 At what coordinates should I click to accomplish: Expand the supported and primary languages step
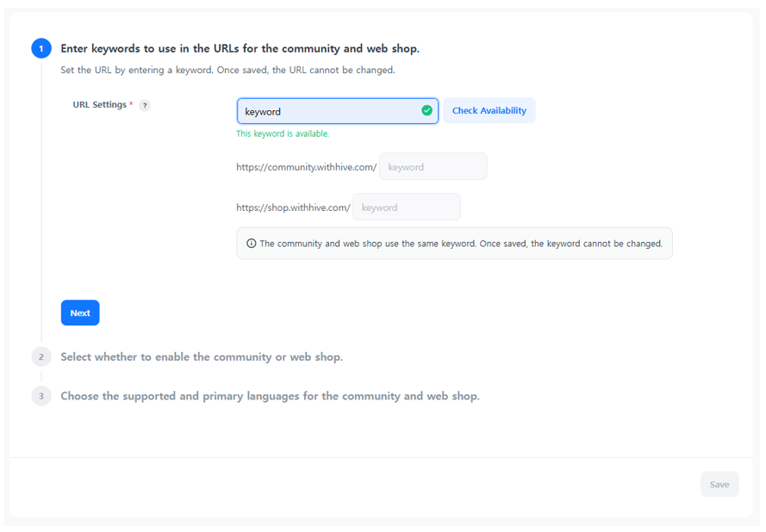click(270, 396)
